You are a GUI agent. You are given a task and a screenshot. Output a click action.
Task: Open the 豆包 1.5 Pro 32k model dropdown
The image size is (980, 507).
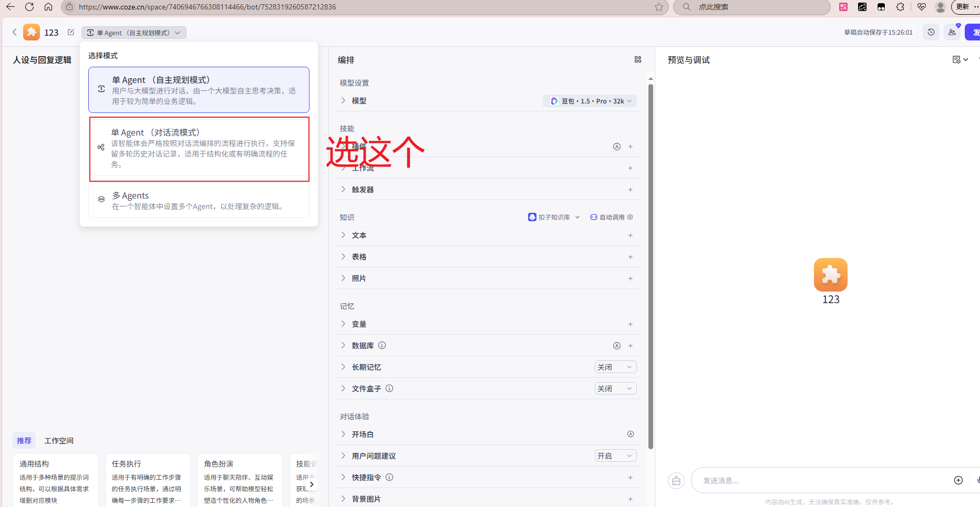coord(590,101)
